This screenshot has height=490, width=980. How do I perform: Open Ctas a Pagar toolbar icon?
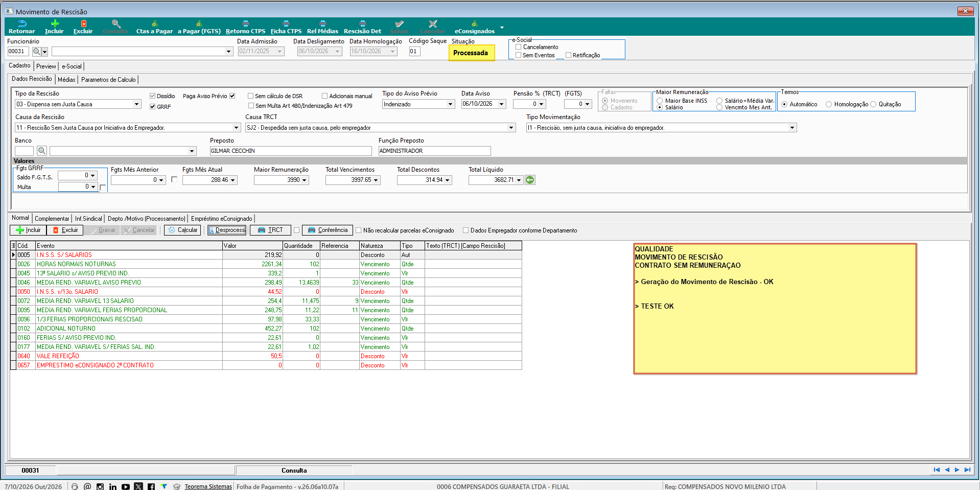point(154,24)
